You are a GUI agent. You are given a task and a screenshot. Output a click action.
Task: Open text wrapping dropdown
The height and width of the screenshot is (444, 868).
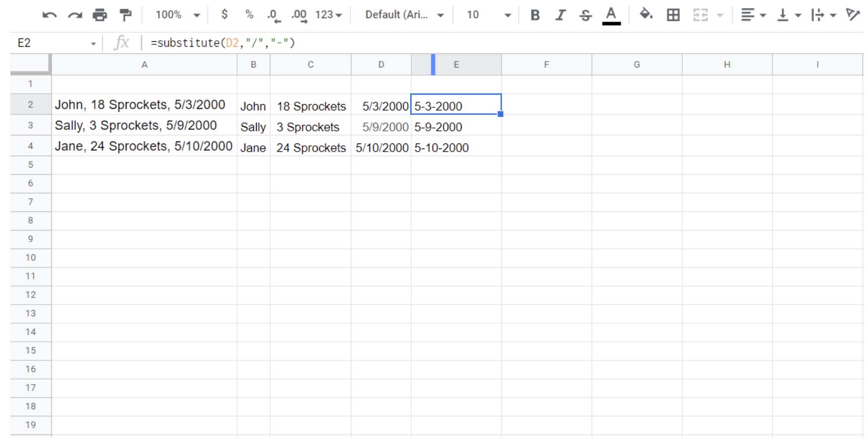pos(824,15)
